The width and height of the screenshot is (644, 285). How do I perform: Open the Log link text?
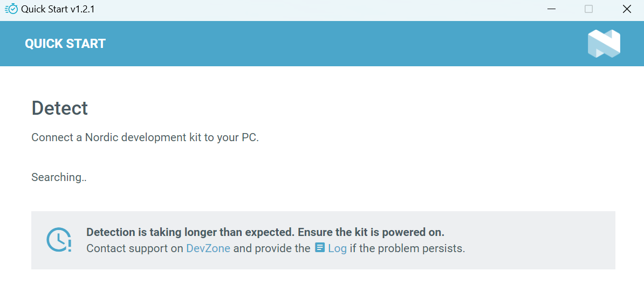(x=337, y=248)
